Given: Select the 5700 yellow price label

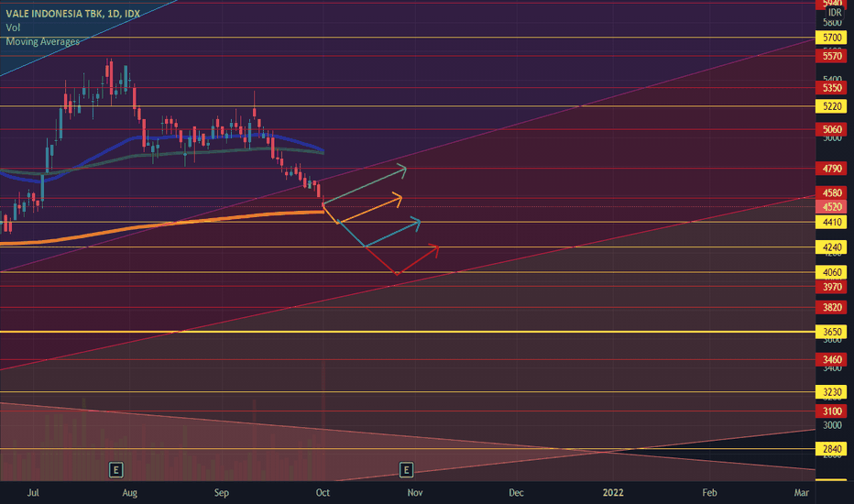Looking at the screenshot, I should click(x=831, y=38).
